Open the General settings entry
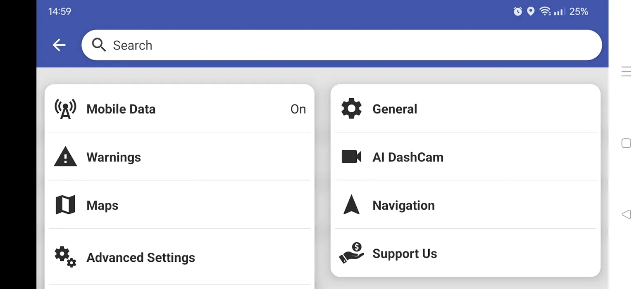 (465, 109)
